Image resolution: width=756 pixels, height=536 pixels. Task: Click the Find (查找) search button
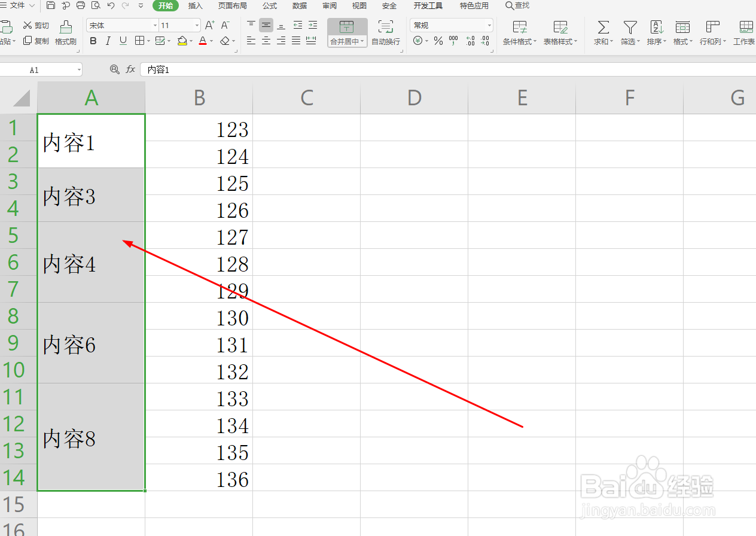pos(517,5)
